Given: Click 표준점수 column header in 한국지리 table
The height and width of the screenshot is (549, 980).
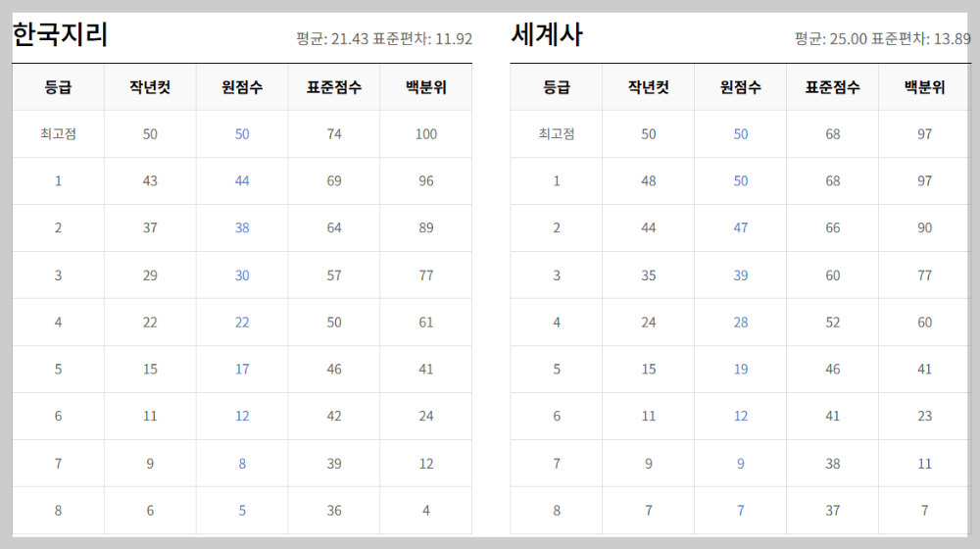Looking at the screenshot, I should pos(334,87).
